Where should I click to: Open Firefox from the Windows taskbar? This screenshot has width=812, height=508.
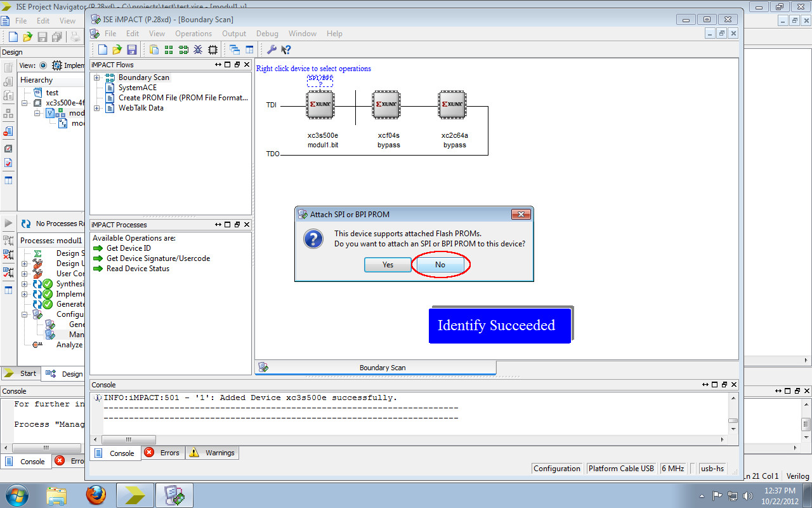(96, 495)
